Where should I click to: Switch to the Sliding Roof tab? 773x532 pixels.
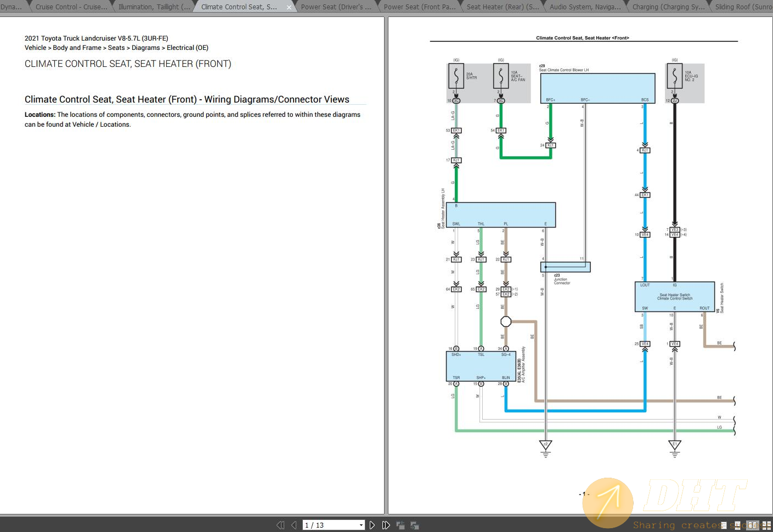[x=742, y=7]
